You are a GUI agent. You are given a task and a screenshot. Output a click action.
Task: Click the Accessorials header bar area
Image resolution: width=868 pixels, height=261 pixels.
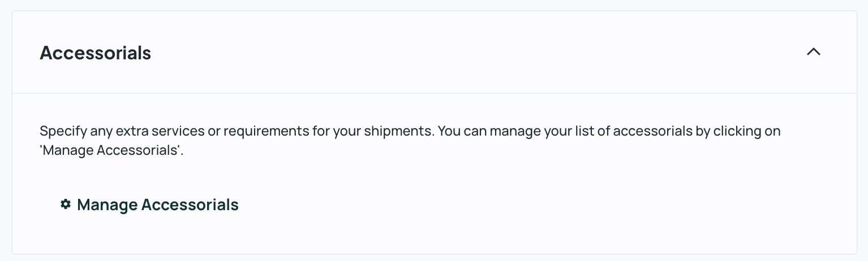(x=434, y=52)
